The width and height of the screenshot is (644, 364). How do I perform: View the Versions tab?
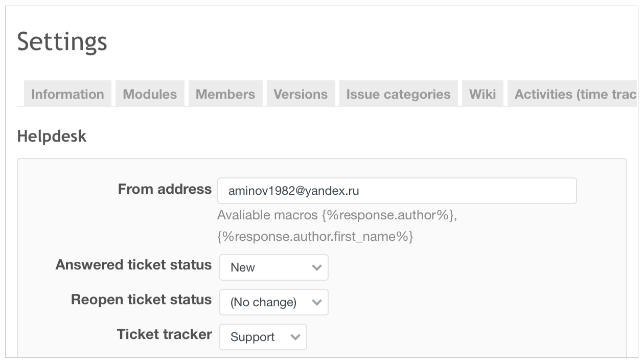coord(301,94)
